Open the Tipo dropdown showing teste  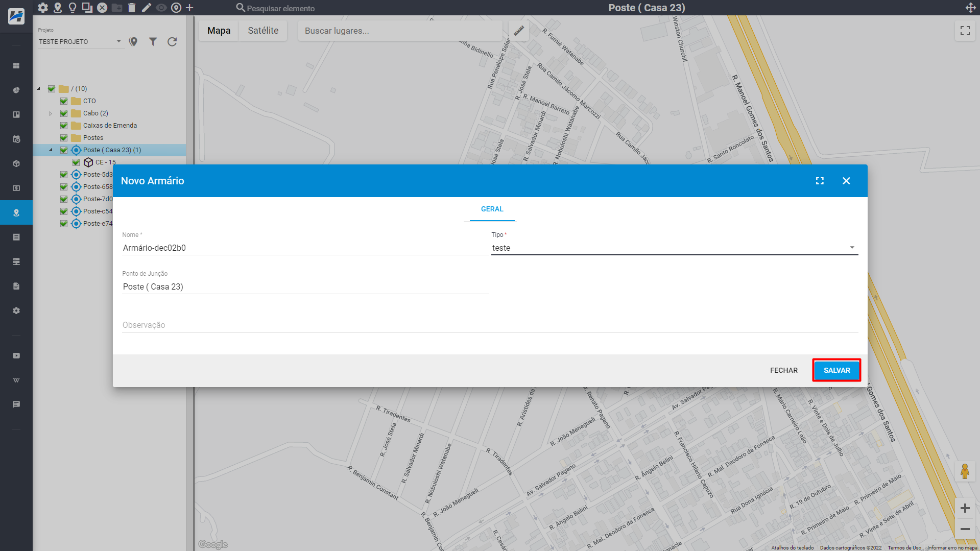(x=674, y=248)
